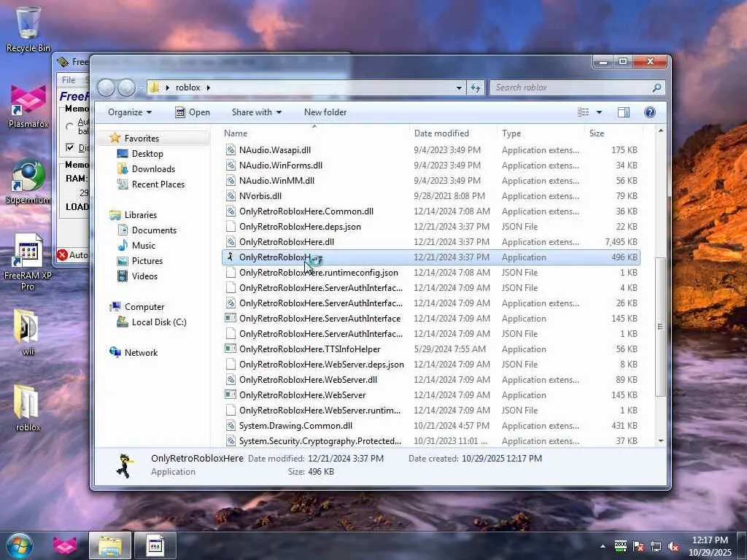Click the Open toolbar button

coord(193,112)
